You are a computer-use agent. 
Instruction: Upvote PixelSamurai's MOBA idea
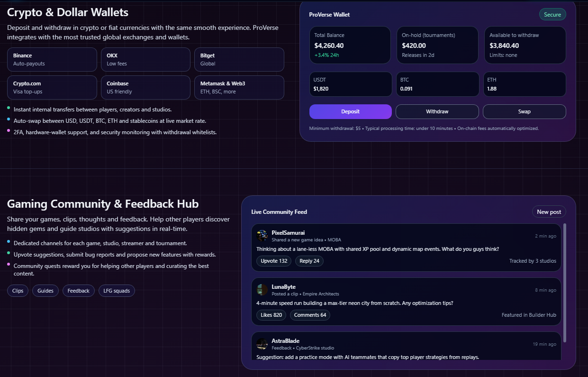coord(274,261)
